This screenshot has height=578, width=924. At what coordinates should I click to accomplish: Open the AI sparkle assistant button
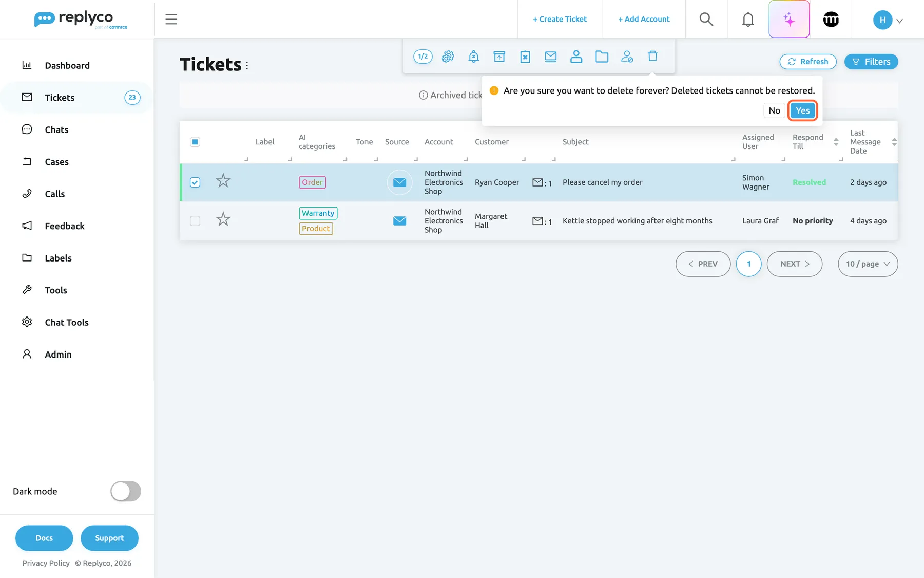point(790,19)
